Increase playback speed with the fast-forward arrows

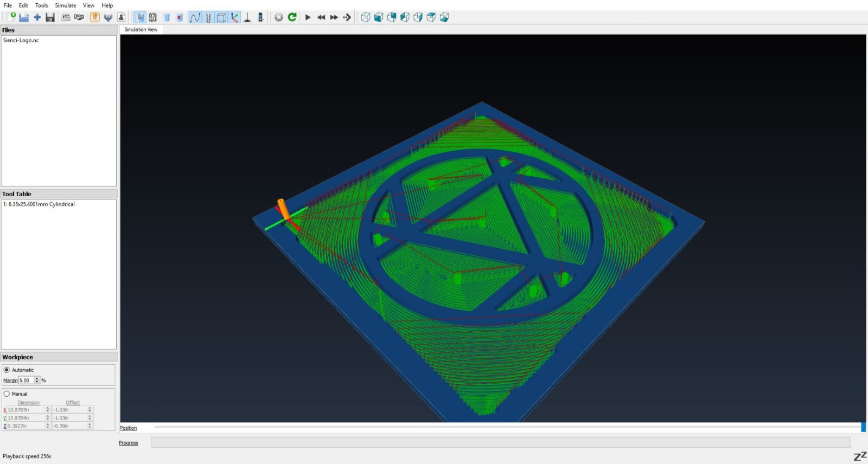[x=334, y=17]
